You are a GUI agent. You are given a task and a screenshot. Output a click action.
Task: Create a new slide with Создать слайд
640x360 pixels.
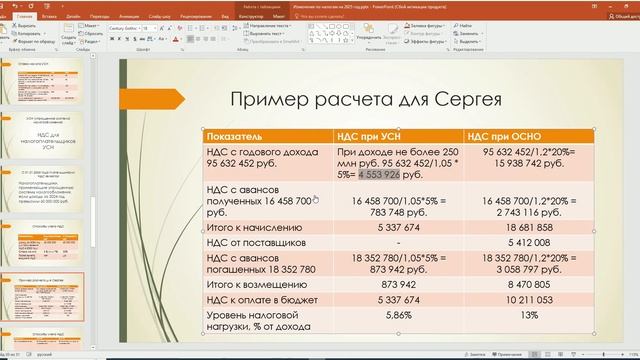pyautogui.click(x=69, y=35)
